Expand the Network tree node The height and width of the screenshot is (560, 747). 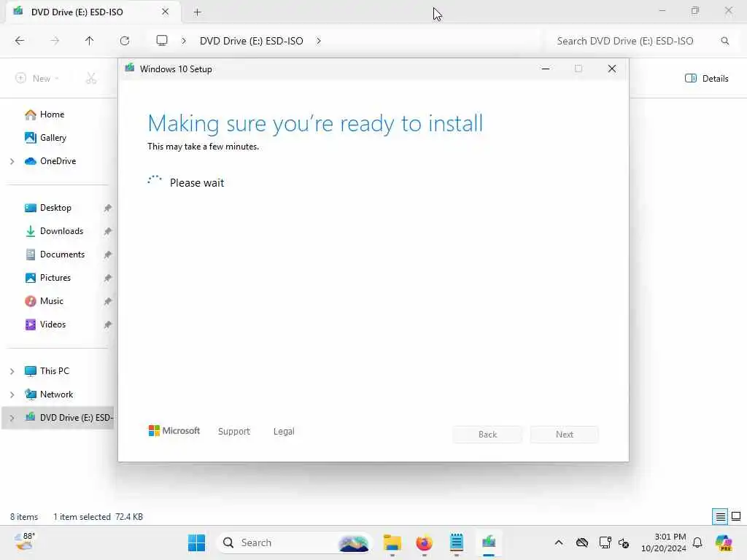[x=12, y=394]
